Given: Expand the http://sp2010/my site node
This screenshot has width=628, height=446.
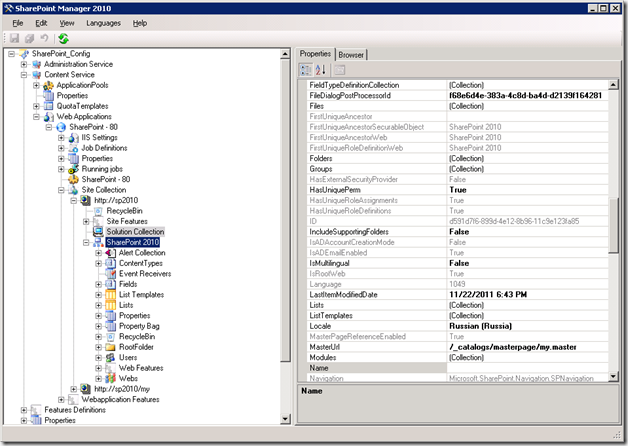Looking at the screenshot, I should click(x=74, y=389).
